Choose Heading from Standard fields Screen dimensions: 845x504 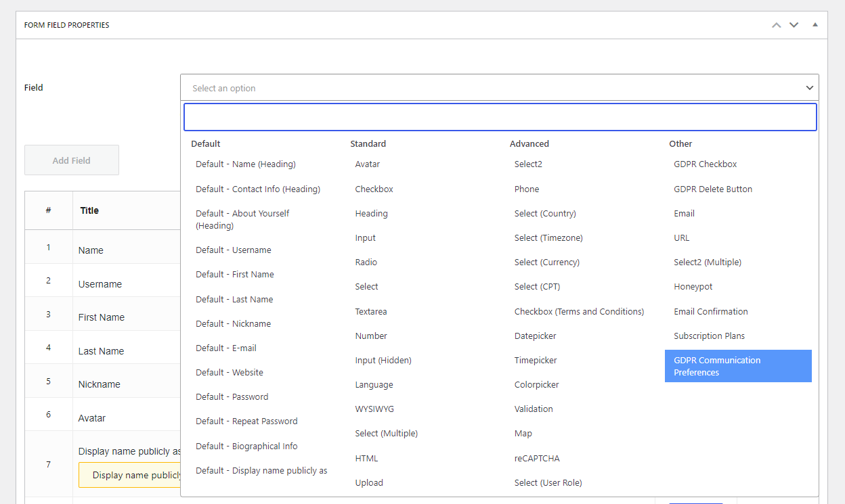372,214
